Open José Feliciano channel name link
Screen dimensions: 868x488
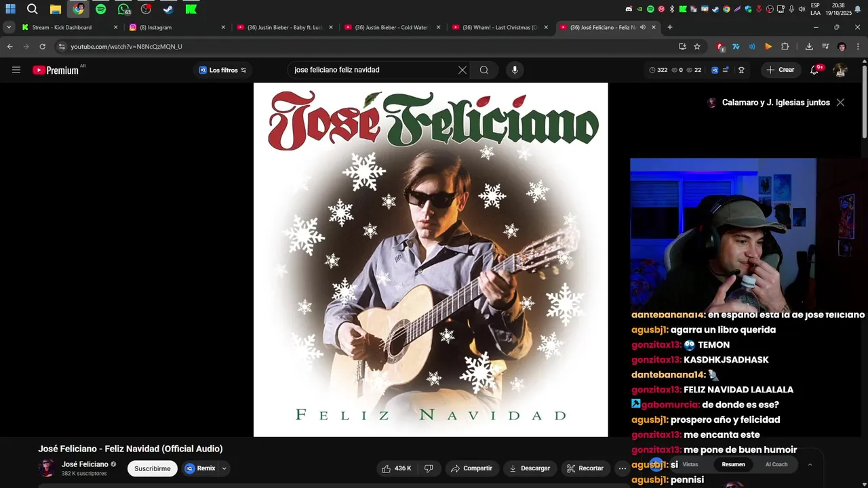click(x=85, y=464)
